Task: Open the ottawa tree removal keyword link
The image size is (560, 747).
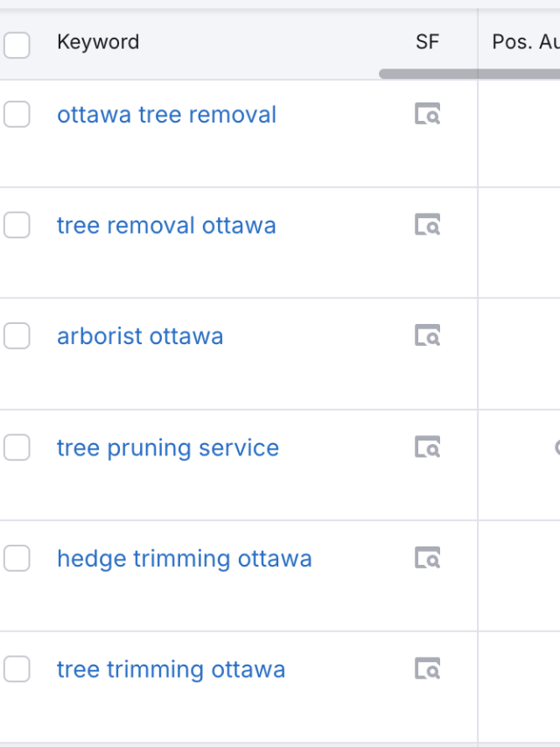Action: pos(166,115)
